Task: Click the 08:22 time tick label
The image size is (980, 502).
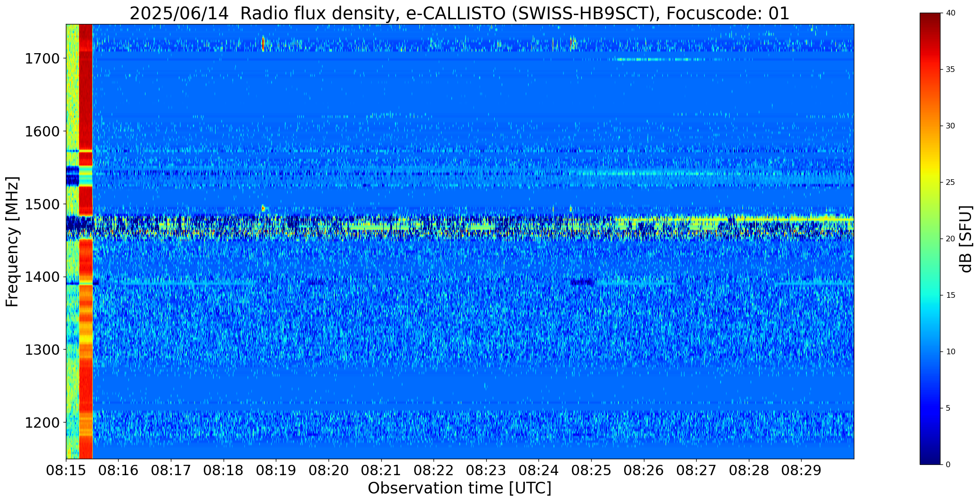Action: (434, 470)
